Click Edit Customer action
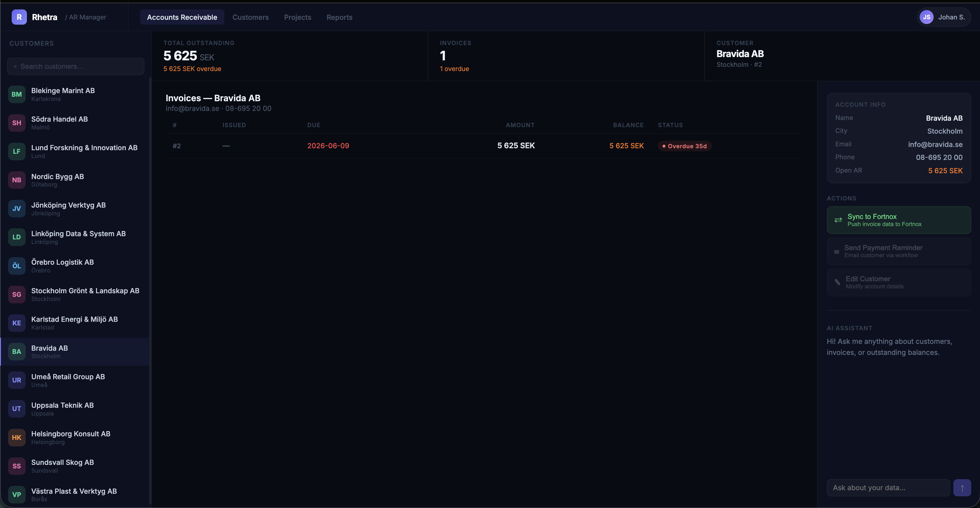Image resolution: width=980 pixels, height=508 pixels. [899, 282]
